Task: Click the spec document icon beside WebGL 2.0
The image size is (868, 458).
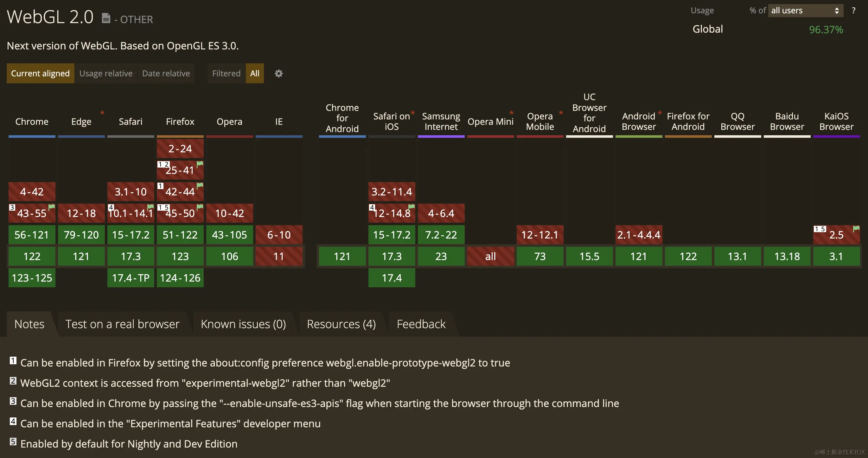Action: click(106, 18)
